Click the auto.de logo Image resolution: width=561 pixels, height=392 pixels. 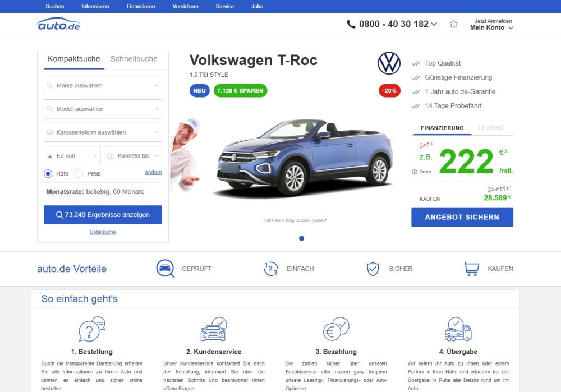59,24
